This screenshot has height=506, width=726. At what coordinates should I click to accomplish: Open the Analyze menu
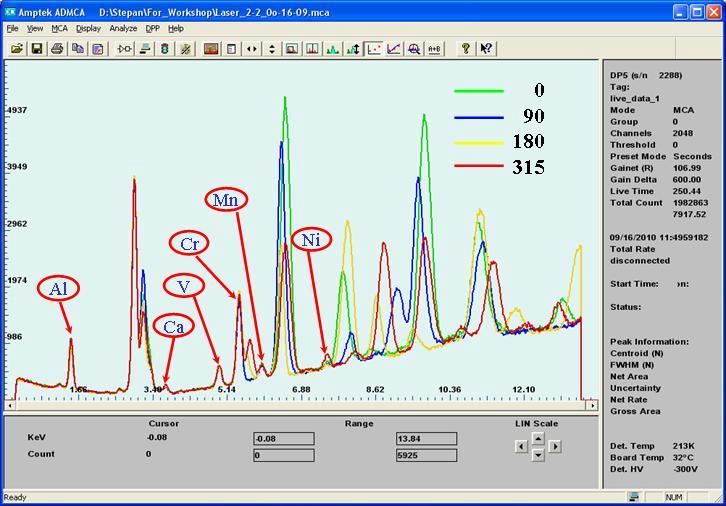click(x=123, y=29)
